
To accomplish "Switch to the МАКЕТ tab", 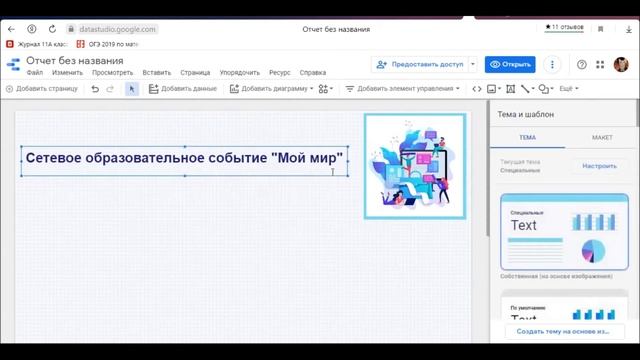I will (x=602, y=138).
